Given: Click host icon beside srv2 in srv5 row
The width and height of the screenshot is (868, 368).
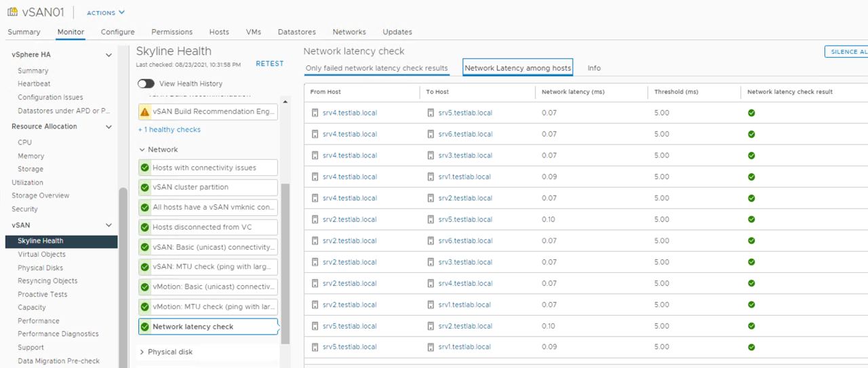Looking at the screenshot, I should [x=431, y=326].
